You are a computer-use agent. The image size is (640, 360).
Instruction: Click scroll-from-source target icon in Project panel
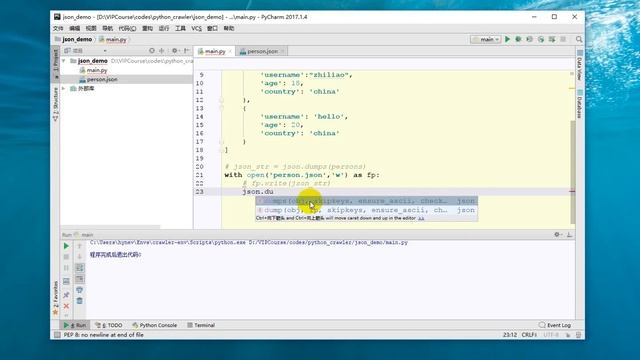152,51
